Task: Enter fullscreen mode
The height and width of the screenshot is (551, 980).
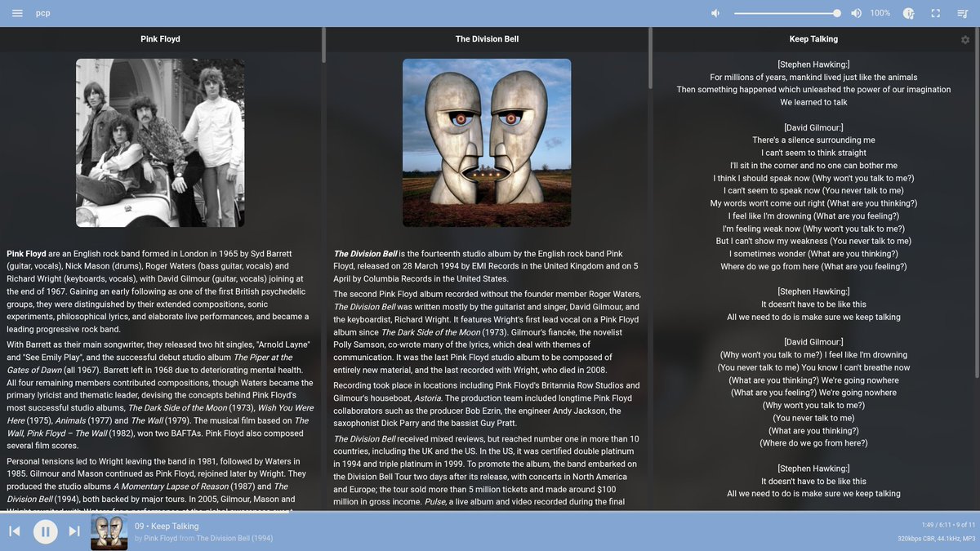Action: [936, 13]
